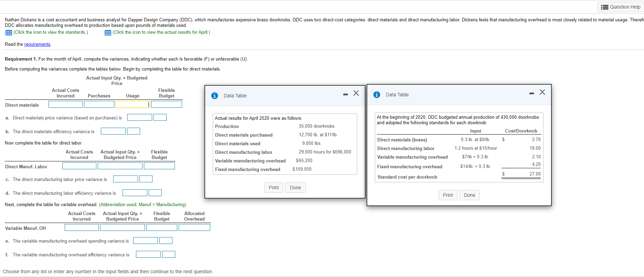
Task: Click '27.00' standard cost total
Action: click(535, 174)
